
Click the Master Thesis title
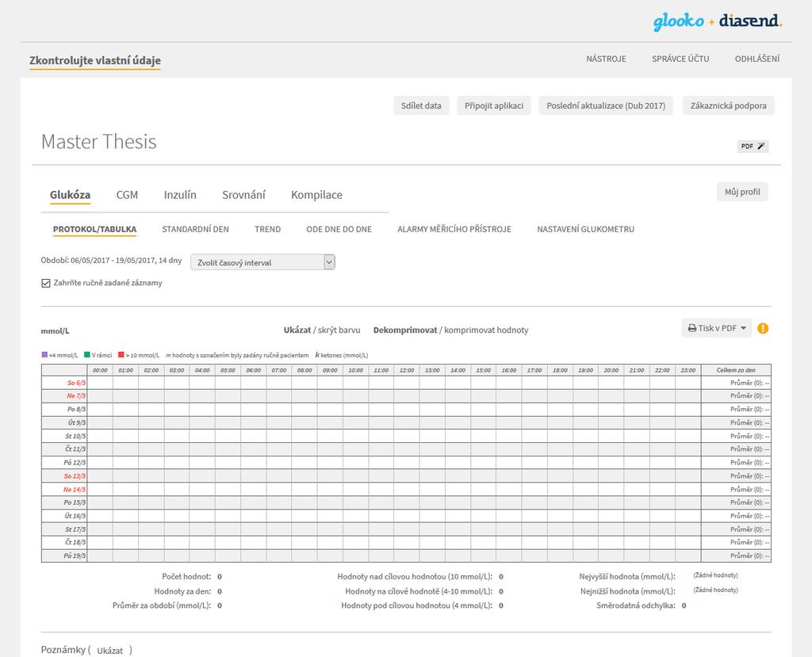[x=99, y=142]
